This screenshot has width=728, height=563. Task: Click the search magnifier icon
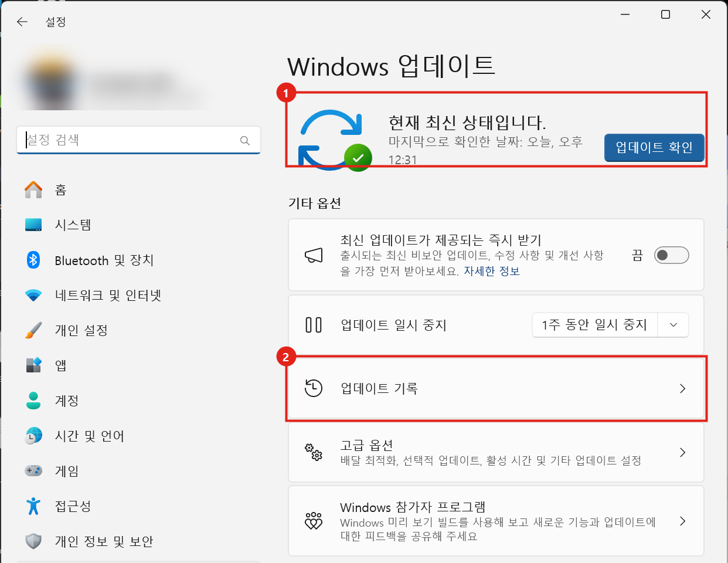click(245, 140)
